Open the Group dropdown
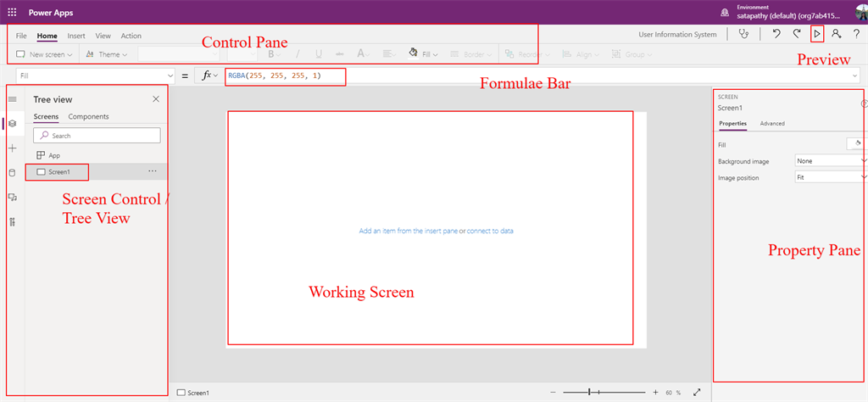Viewport: 868px width, 402px height. tap(632, 54)
